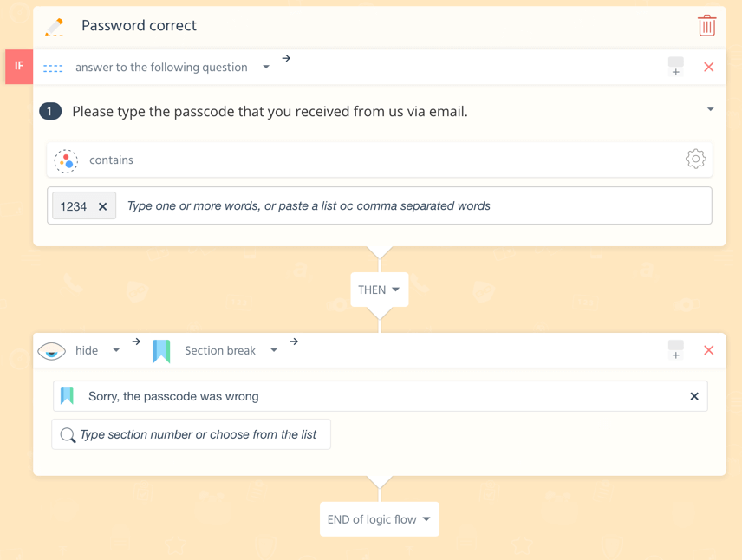The image size is (742, 560).
Task: Open the THEN dropdown
Action: pos(379,290)
